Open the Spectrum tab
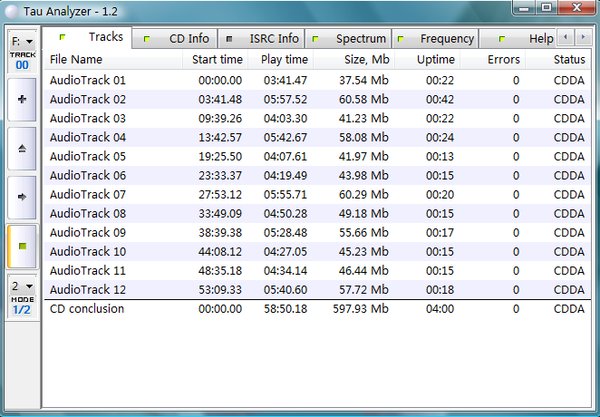The width and height of the screenshot is (600, 417). point(348,39)
